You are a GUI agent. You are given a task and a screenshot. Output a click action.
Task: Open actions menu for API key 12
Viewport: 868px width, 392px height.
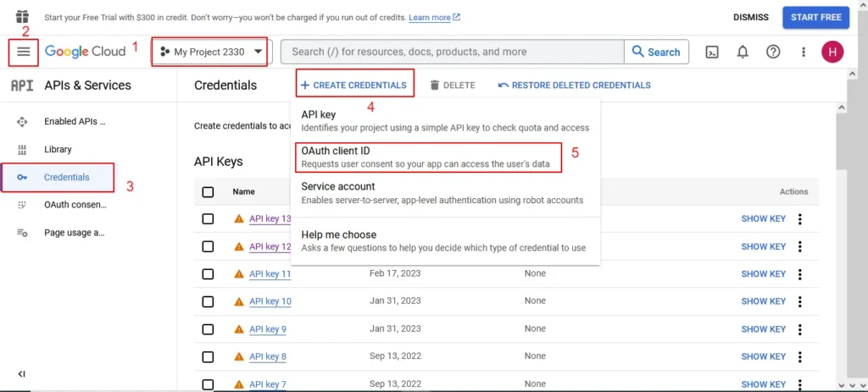(800, 246)
